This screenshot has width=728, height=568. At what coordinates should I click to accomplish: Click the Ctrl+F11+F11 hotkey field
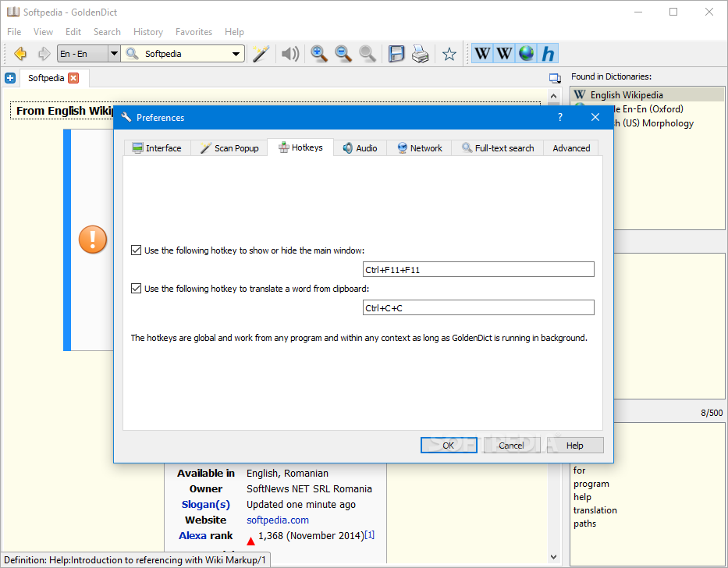click(478, 269)
